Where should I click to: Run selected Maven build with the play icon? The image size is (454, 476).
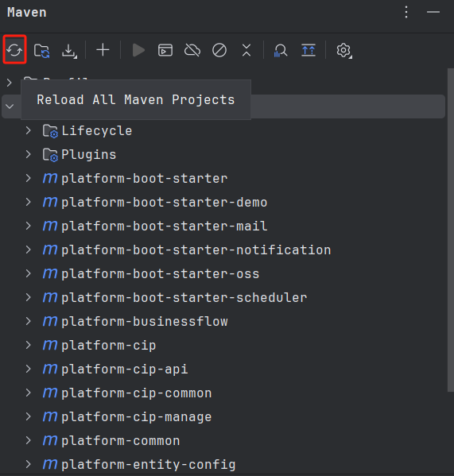coord(138,50)
